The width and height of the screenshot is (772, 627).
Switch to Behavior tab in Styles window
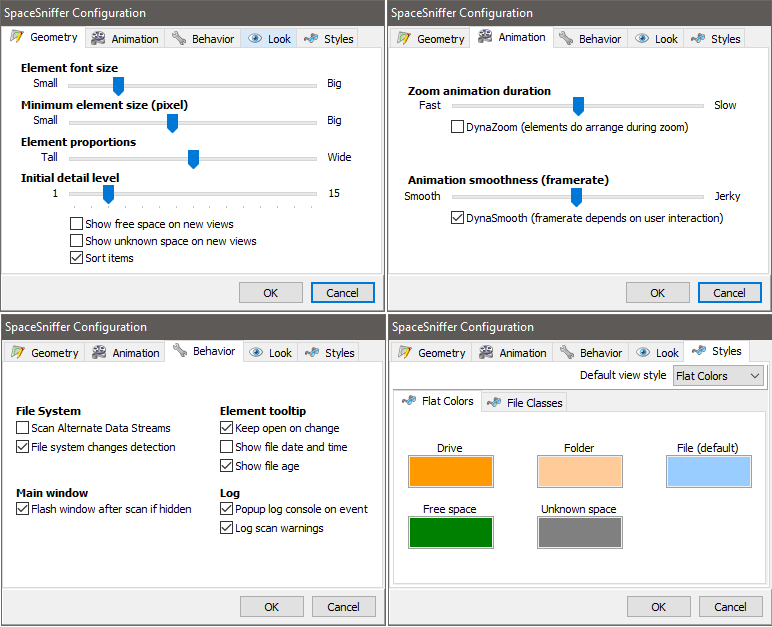(591, 353)
